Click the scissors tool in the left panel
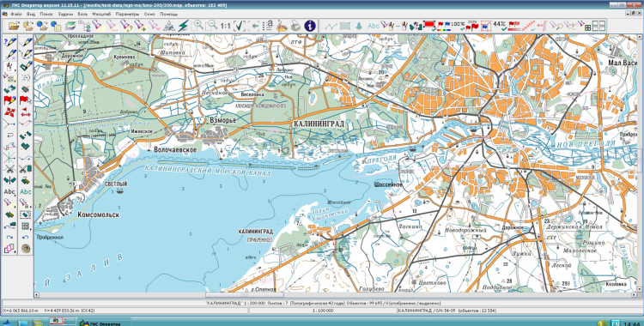The width and height of the screenshot is (644, 326). (x=9, y=168)
